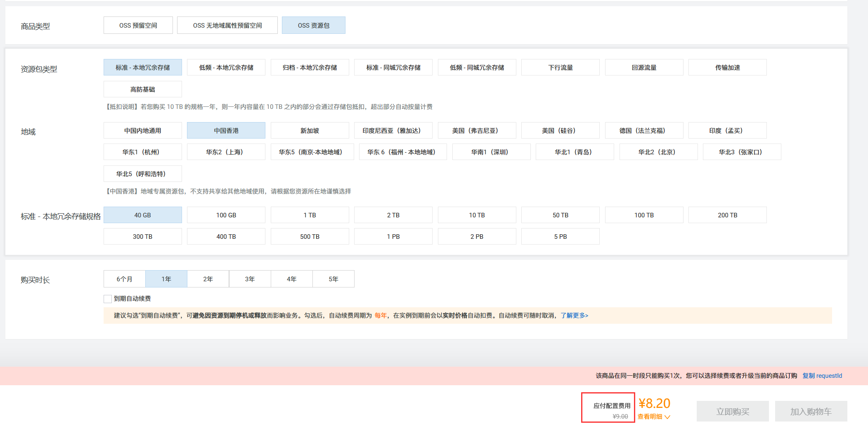Select 新加坡 as the region
The height and width of the screenshot is (431, 868).
[310, 130]
